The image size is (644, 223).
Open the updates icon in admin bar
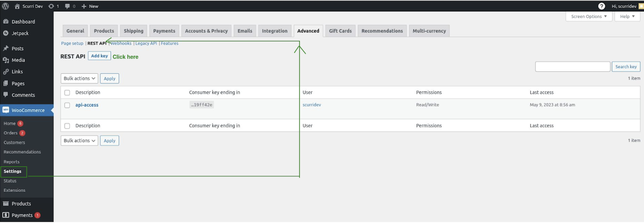coord(51,6)
